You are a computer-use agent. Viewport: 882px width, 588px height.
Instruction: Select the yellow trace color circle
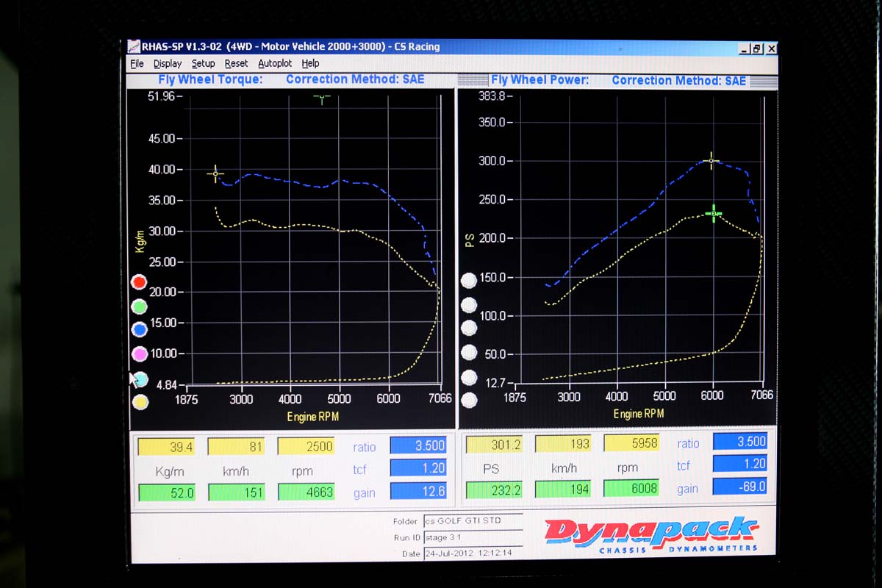(140, 402)
